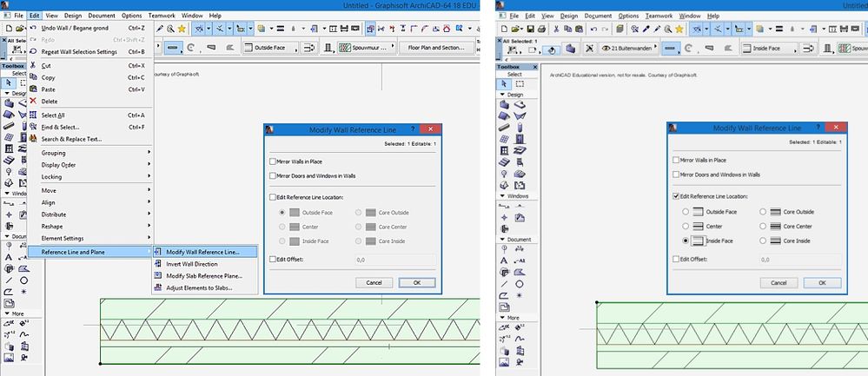Choose Adjust Elements to Slabs... from the submenu
Viewport: 868px width, 376px height.
205,287
